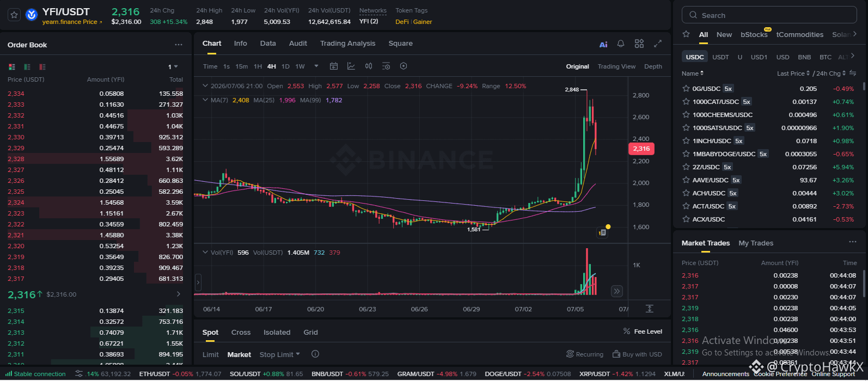Jump to latest candle double-arrow button

click(616, 291)
